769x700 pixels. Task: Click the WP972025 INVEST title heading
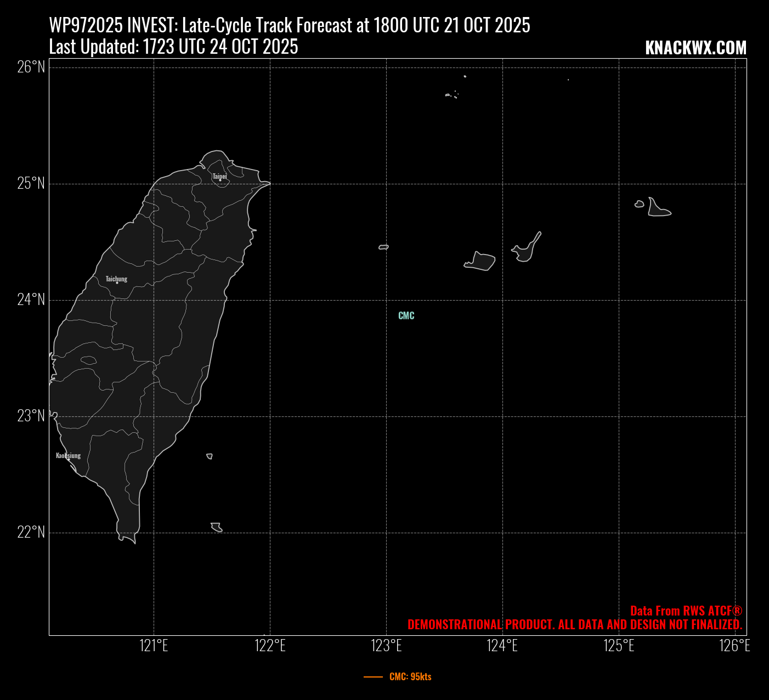(x=290, y=25)
